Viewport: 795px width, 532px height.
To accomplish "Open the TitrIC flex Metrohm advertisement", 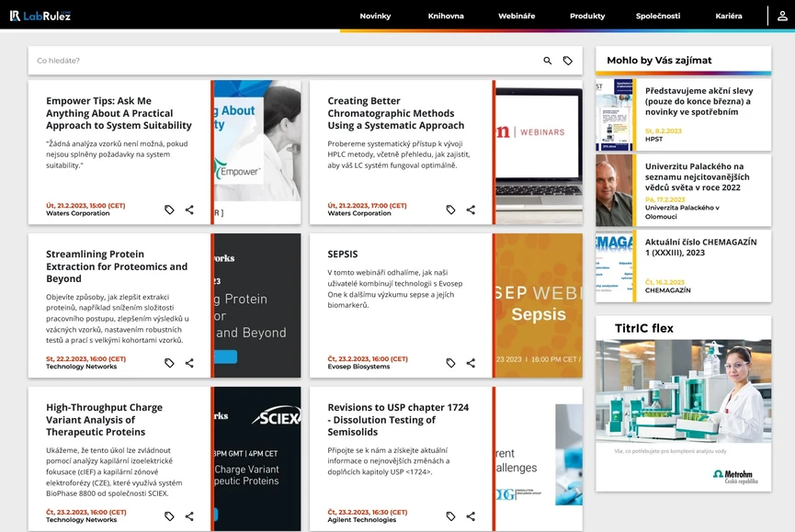I will (684, 403).
